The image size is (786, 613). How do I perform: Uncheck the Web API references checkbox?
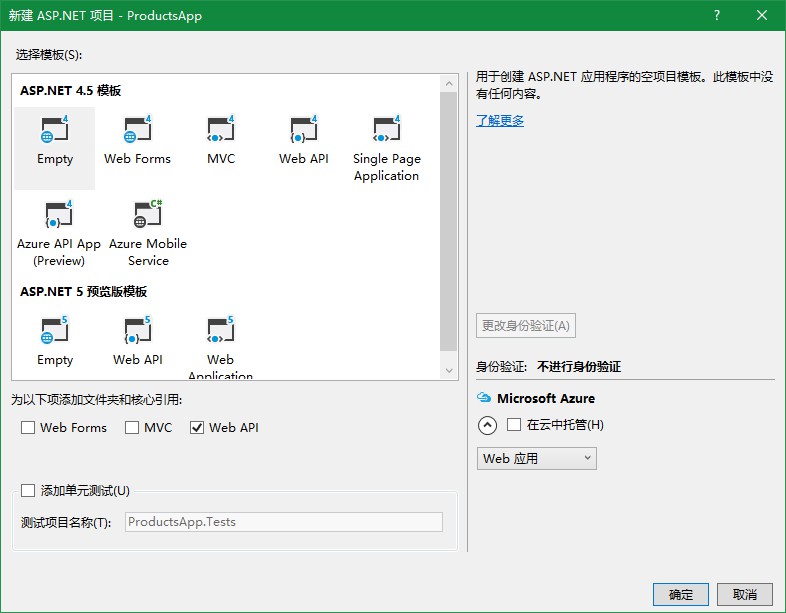pyautogui.click(x=197, y=428)
